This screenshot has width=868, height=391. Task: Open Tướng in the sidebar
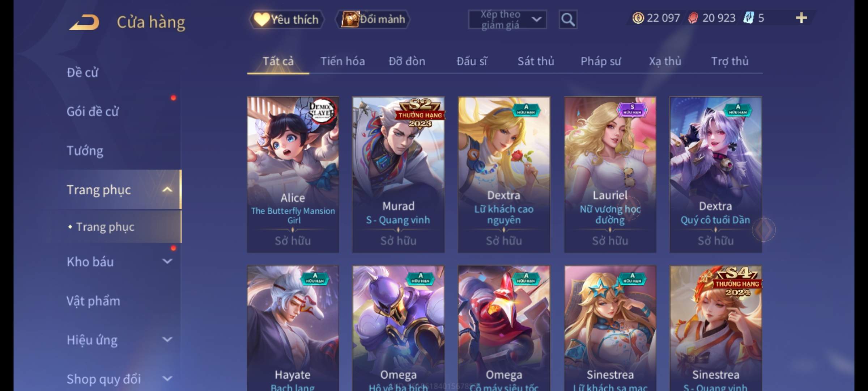(85, 151)
